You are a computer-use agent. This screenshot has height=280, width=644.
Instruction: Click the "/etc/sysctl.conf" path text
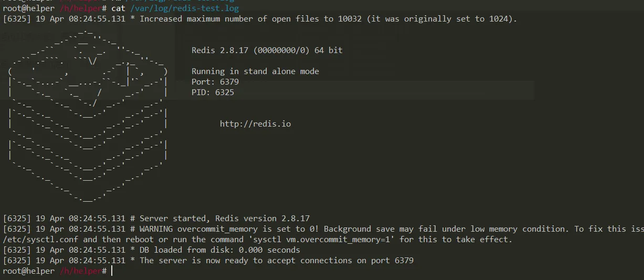tap(41, 240)
